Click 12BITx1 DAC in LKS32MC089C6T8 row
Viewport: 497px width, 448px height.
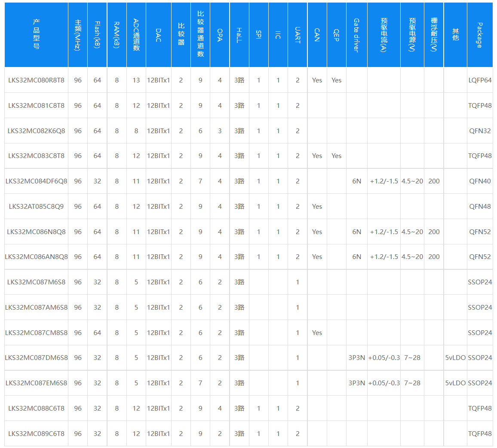tap(159, 434)
